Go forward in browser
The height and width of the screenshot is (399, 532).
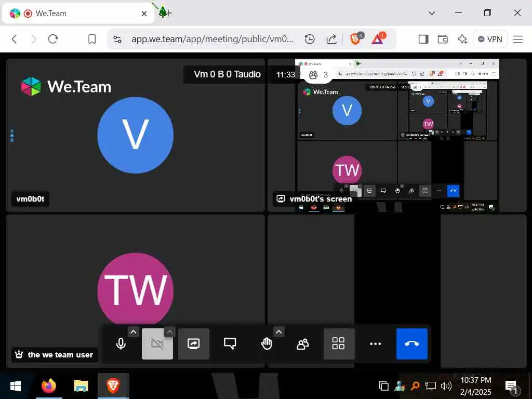[x=33, y=39]
